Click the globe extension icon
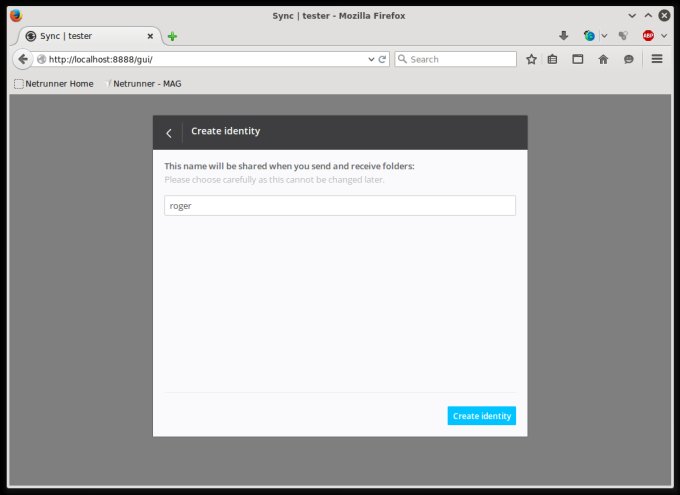 coord(589,36)
